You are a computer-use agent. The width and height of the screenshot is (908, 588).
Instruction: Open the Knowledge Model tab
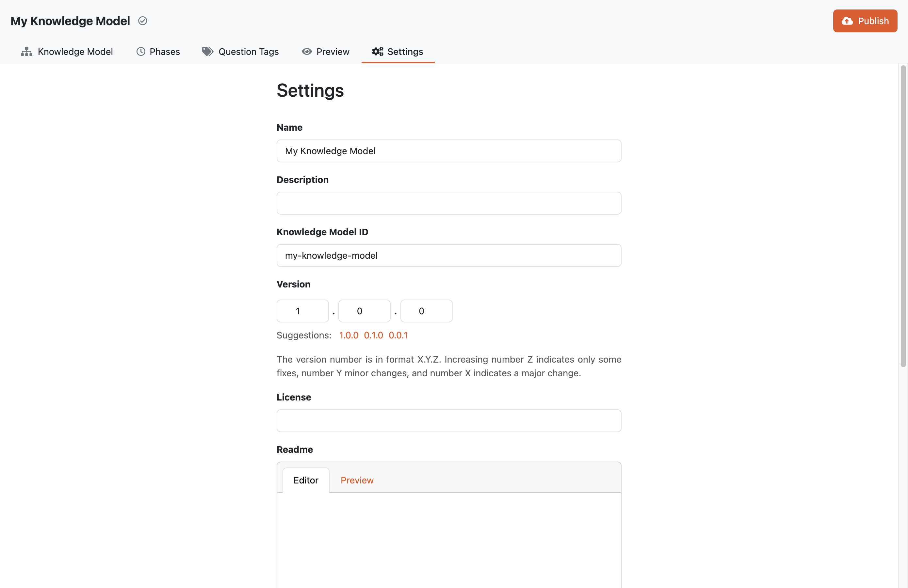click(x=67, y=52)
